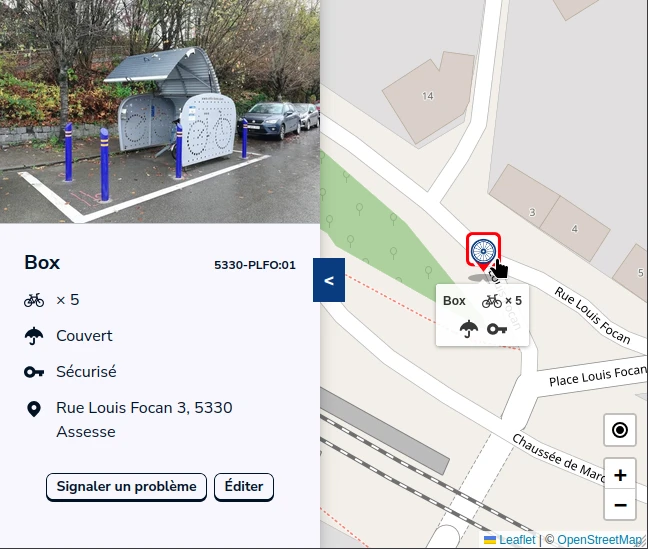
Task: Click the 5330-PLFO:01 identifier
Action: coord(255,265)
